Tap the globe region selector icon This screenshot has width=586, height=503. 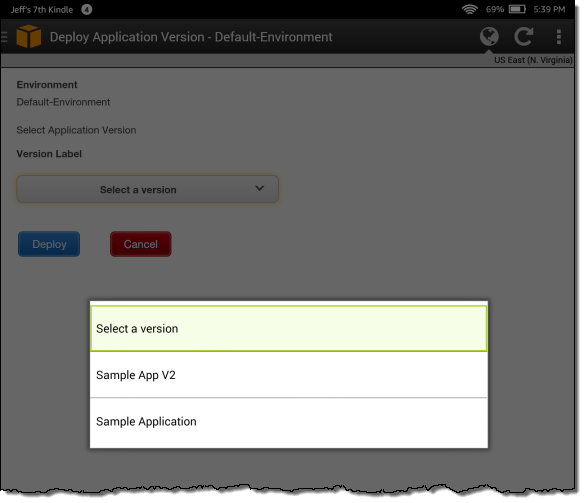tap(489, 37)
